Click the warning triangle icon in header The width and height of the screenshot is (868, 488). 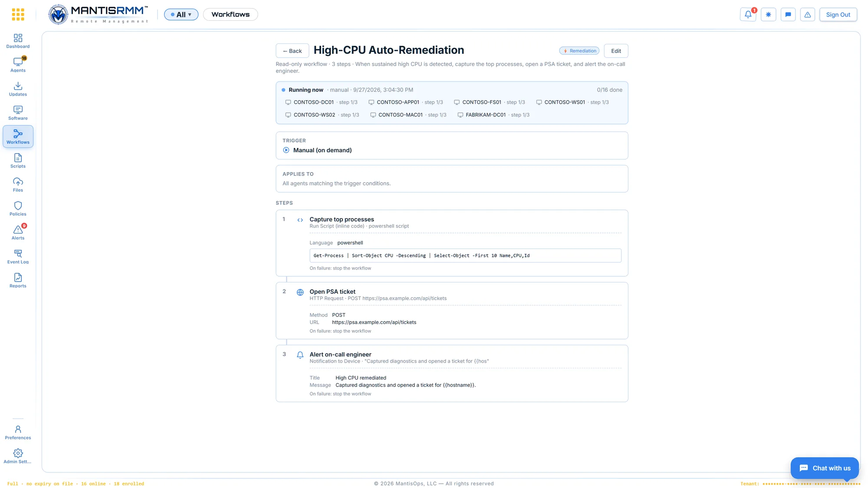pyautogui.click(x=808, y=14)
